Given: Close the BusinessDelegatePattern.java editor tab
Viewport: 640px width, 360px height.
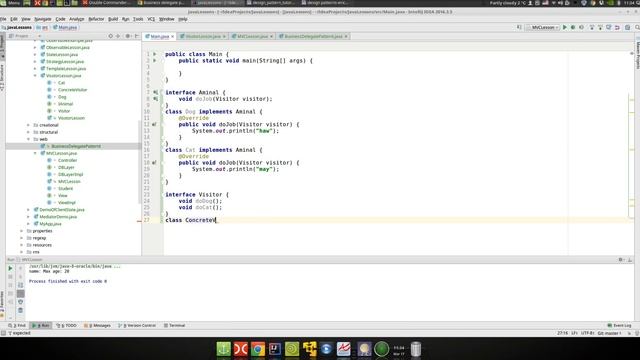Looking at the screenshot, I should click(346, 36).
